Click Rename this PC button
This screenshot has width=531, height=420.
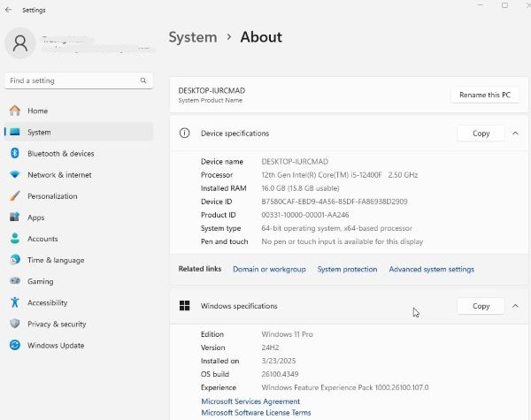[x=485, y=95]
